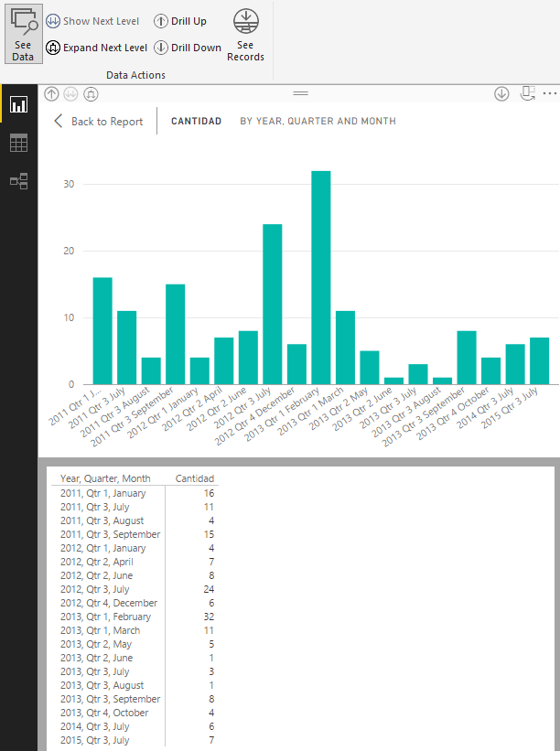The width and height of the screenshot is (560, 751).
Task: Click Show Next Level in ribbon
Action: tap(92, 21)
